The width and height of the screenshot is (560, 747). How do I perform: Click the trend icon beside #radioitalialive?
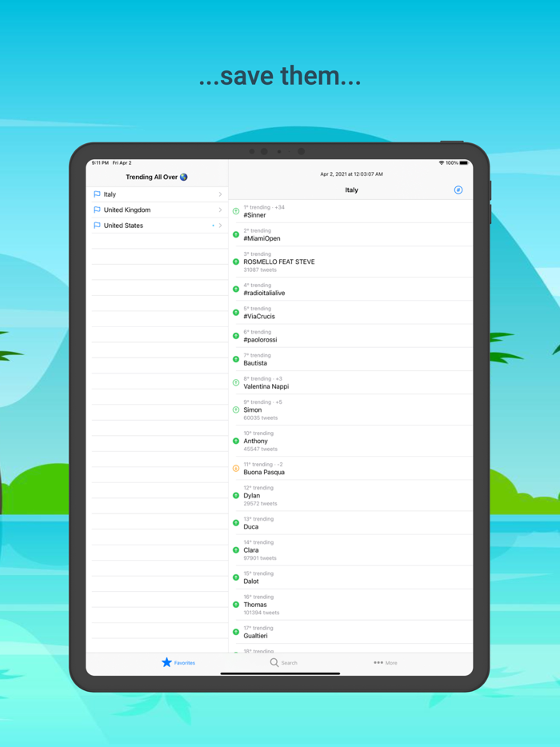(236, 290)
